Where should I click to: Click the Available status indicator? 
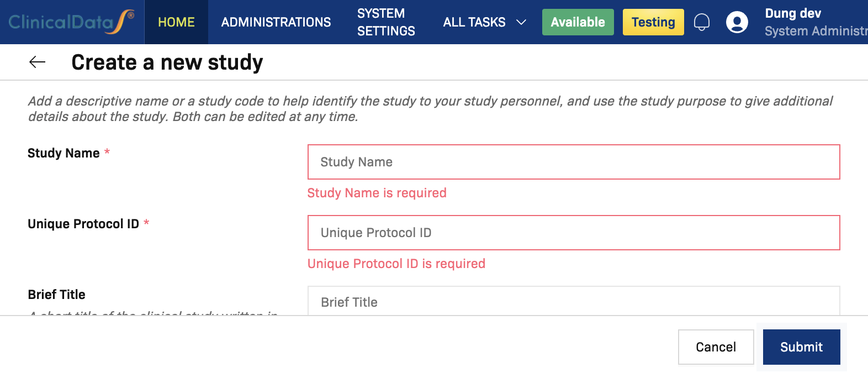click(x=578, y=22)
